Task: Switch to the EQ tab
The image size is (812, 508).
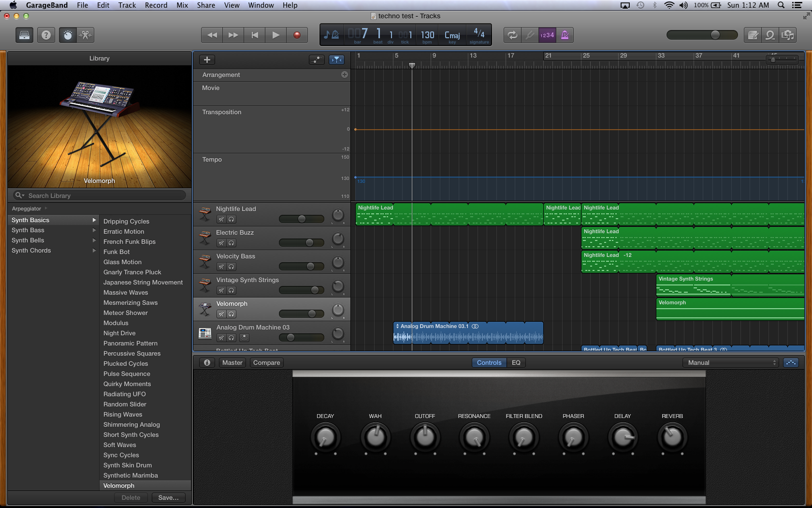Action: (x=516, y=362)
